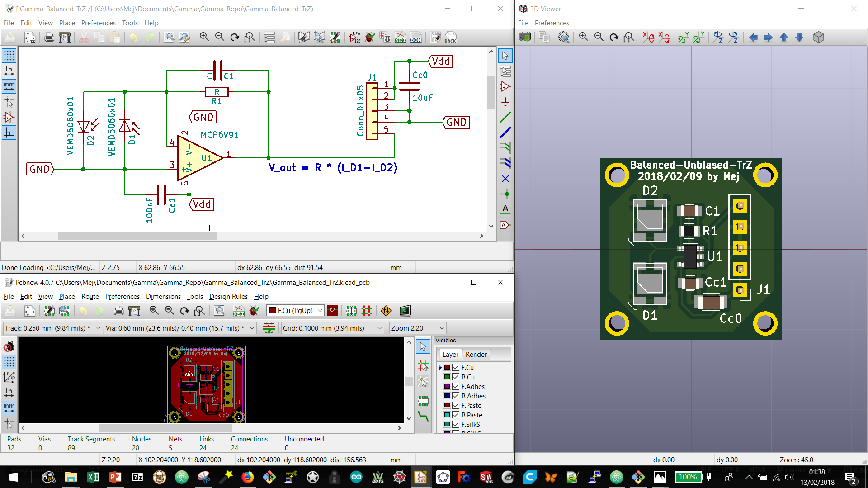
Task: Toggle F.SilkS layer visibility checkbox
Action: [x=456, y=425]
